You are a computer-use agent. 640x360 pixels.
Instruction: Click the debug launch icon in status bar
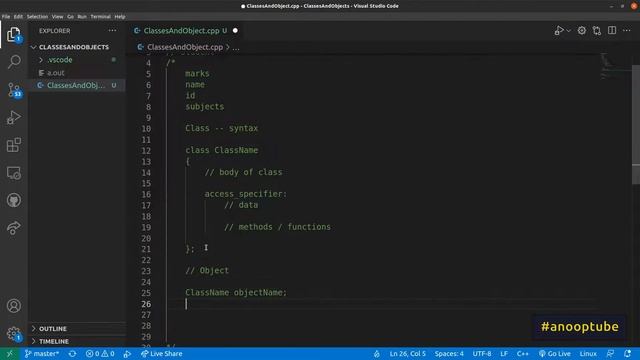(x=127, y=354)
